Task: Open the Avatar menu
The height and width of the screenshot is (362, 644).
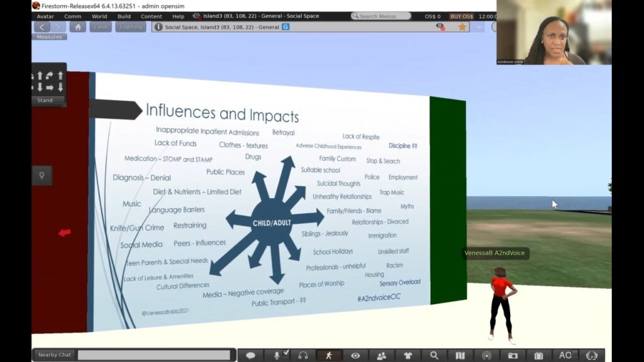Action: (x=45, y=16)
